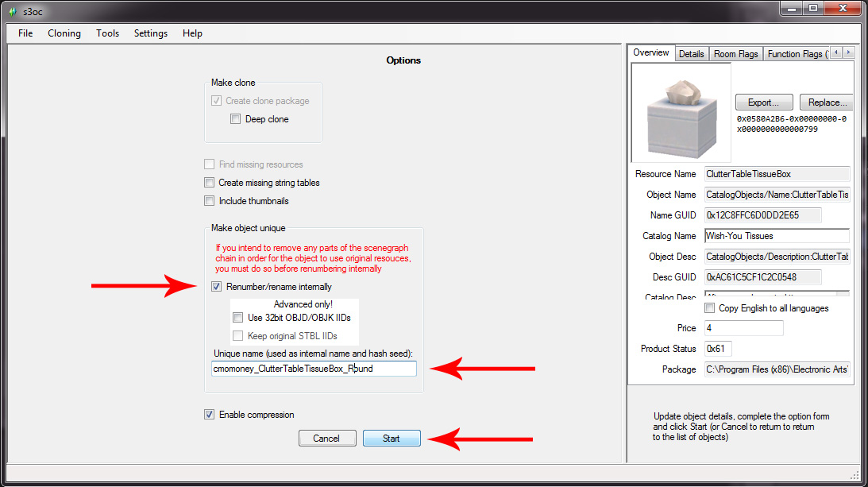The height and width of the screenshot is (487, 868).
Task: Uncheck Renumber/rename internally
Action: pyautogui.click(x=218, y=287)
